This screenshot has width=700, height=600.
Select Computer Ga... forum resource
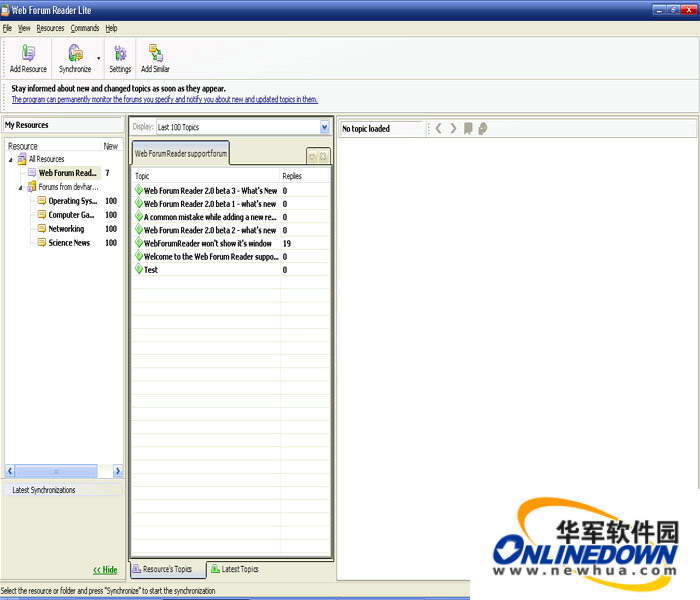(71, 215)
